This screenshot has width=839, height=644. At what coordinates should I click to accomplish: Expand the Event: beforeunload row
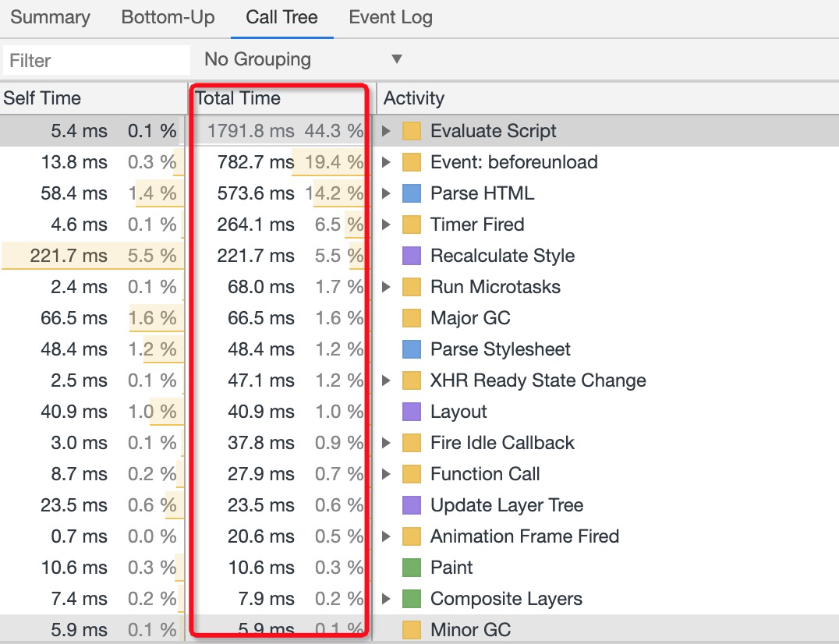pyautogui.click(x=387, y=162)
